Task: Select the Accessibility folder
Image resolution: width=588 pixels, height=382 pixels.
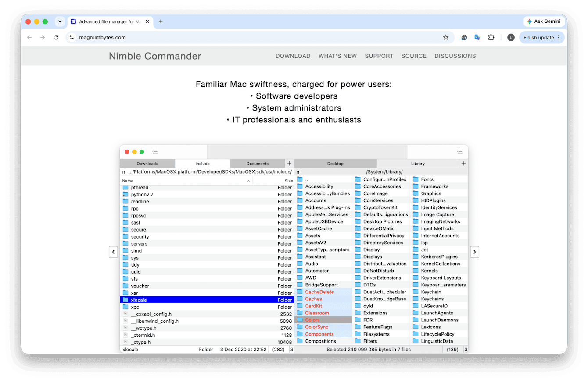Action: (323, 186)
